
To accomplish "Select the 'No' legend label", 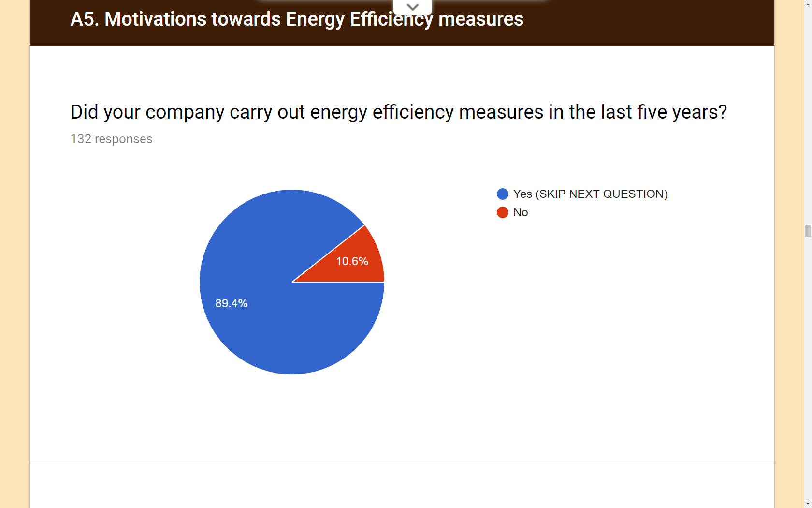I will pos(521,212).
